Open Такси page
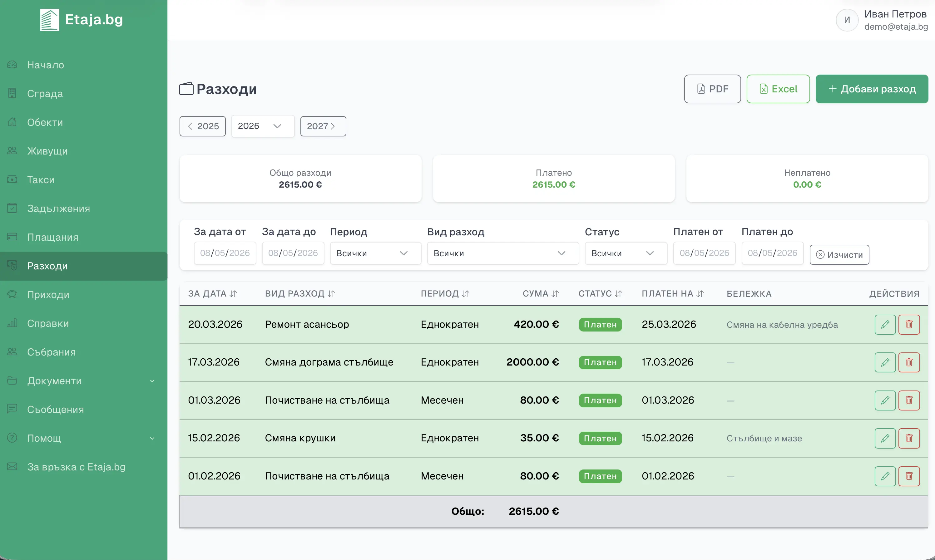 83,179
